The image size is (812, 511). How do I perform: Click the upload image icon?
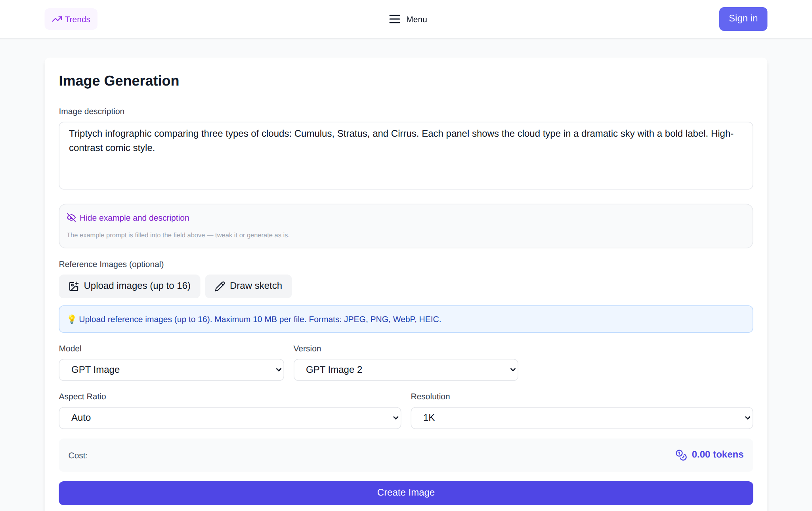(x=74, y=286)
